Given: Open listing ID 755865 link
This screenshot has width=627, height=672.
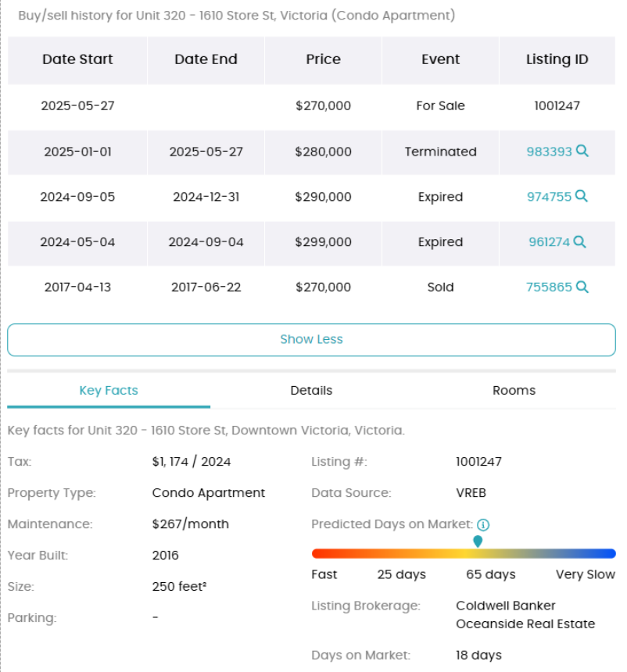Looking at the screenshot, I should 549,287.
